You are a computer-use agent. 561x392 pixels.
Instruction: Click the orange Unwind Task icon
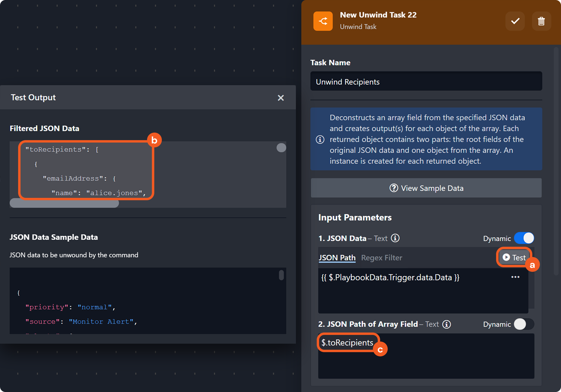pos(323,21)
